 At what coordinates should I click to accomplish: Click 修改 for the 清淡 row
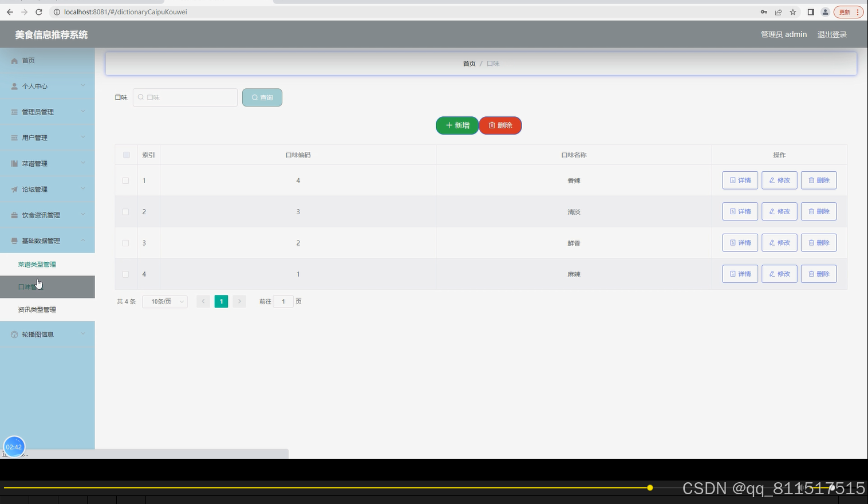[779, 212]
